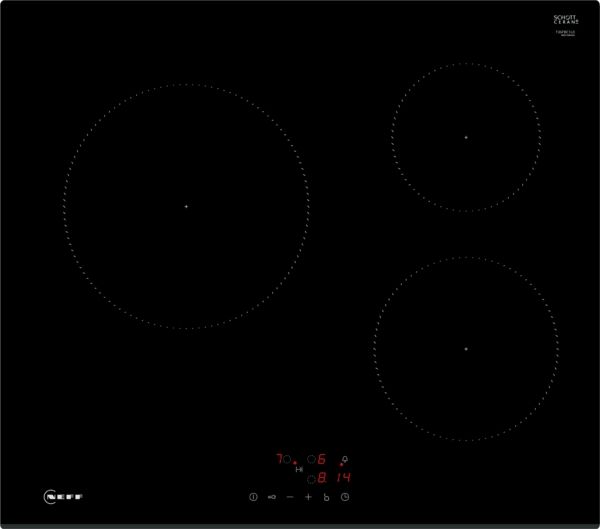The width and height of the screenshot is (600, 529).
Task: Tap the red timer display showing 14
Action: pyautogui.click(x=343, y=479)
